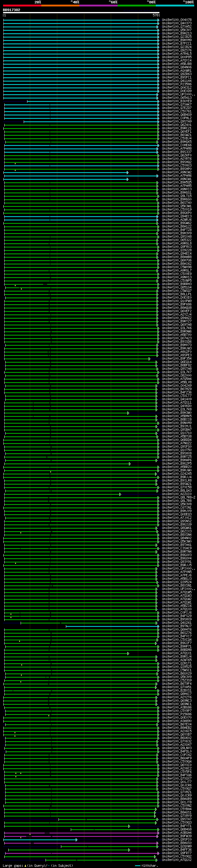
Task: Click the UniRef100_A7PAM8 label
Action: pyautogui.click(x=177, y=149)
